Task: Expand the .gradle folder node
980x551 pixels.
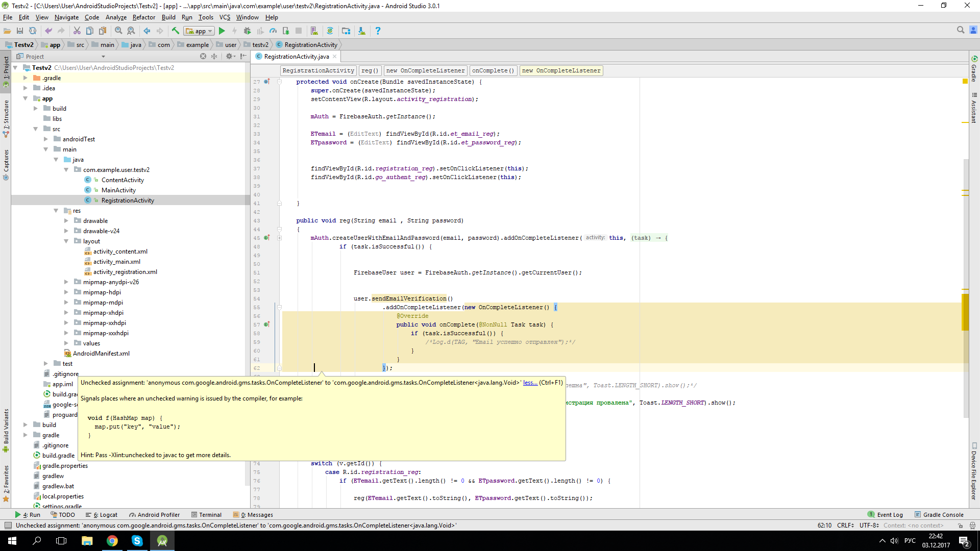Action: 26,78
